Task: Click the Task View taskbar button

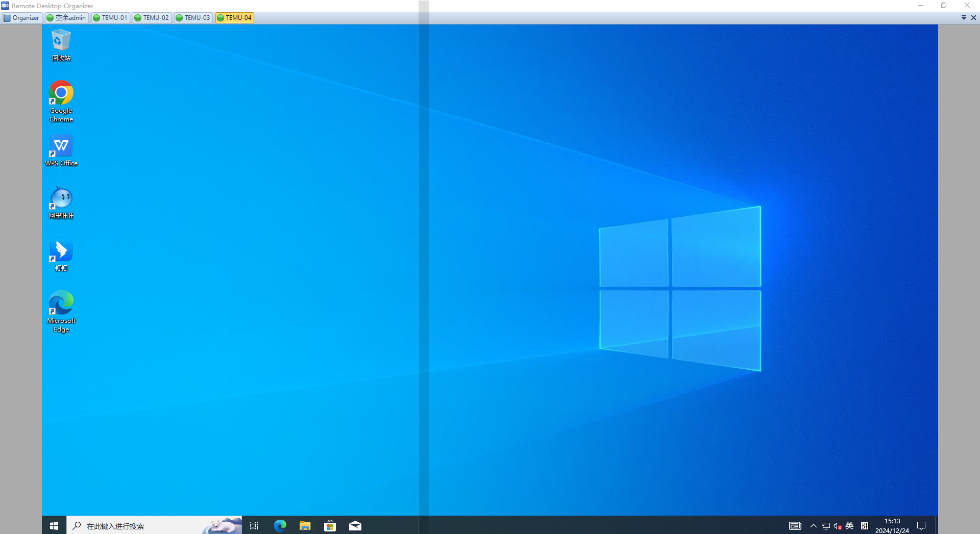Action: pyautogui.click(x=254, y=526)
